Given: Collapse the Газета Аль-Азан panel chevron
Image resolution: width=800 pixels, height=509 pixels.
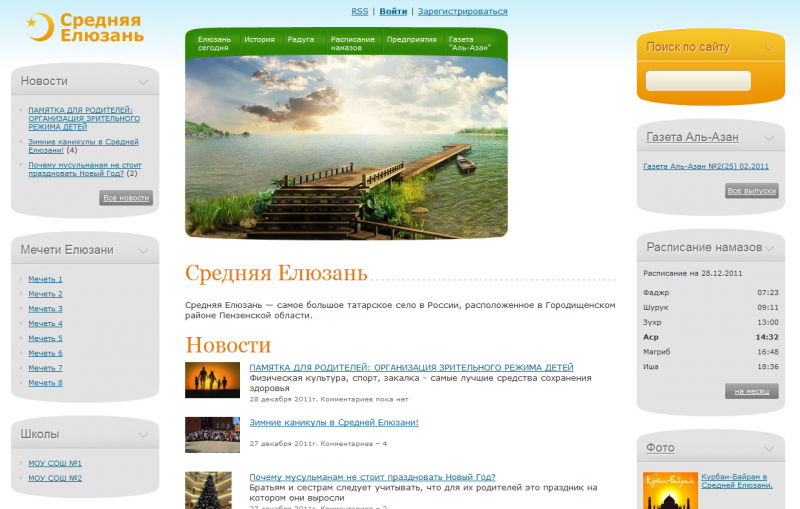Looking at the screenshot, I should pyautogui.click(x=769, y=138).
